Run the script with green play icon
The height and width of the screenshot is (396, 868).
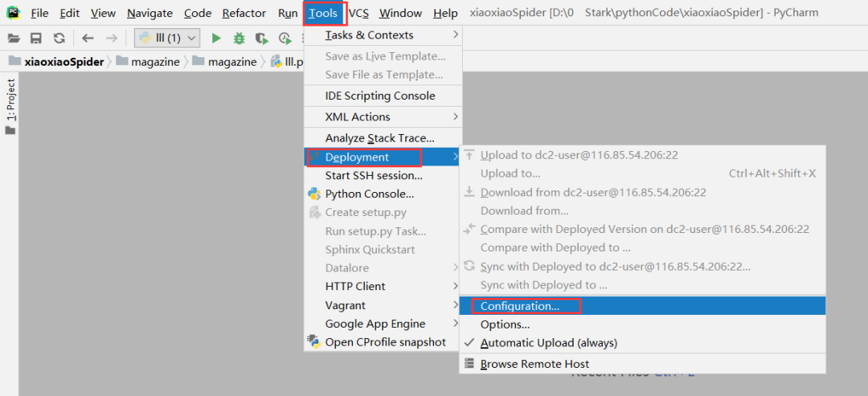215,38
